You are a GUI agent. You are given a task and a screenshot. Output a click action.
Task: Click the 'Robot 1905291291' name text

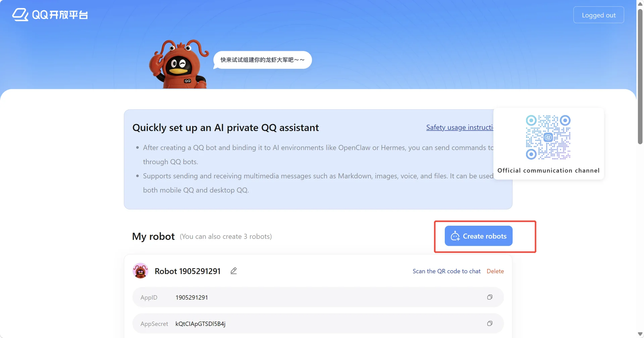click(187, 271)
